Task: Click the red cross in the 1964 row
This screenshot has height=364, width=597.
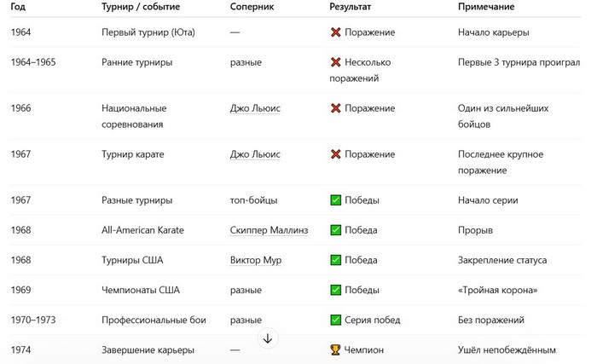Action: pos(336,32)
